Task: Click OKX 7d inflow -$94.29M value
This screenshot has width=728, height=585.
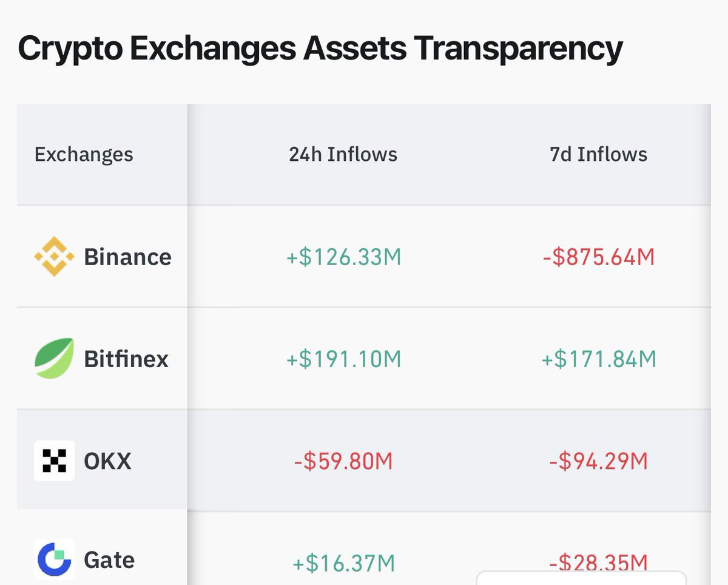Action: point(599,462)
